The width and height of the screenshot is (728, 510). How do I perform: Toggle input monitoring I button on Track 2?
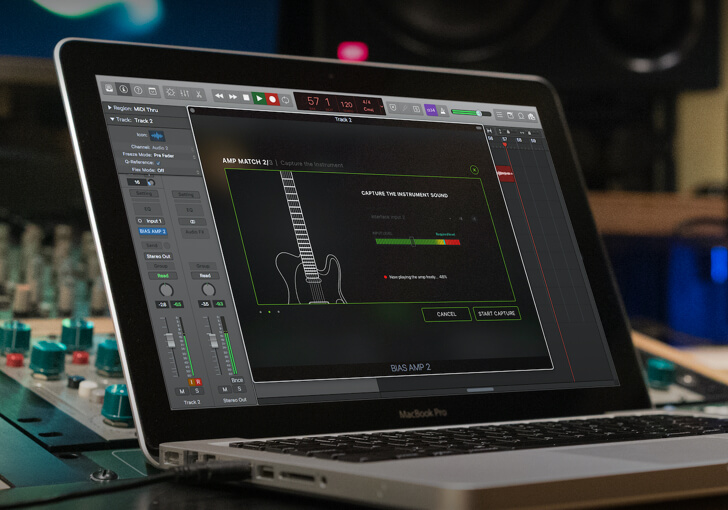191,382
